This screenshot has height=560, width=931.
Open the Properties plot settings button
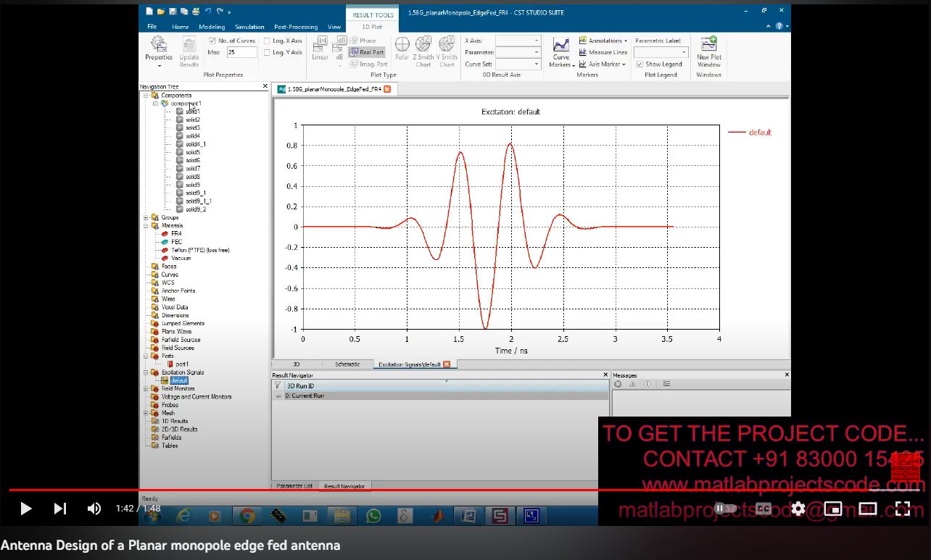pyautogui.click(x=158, y=51)
